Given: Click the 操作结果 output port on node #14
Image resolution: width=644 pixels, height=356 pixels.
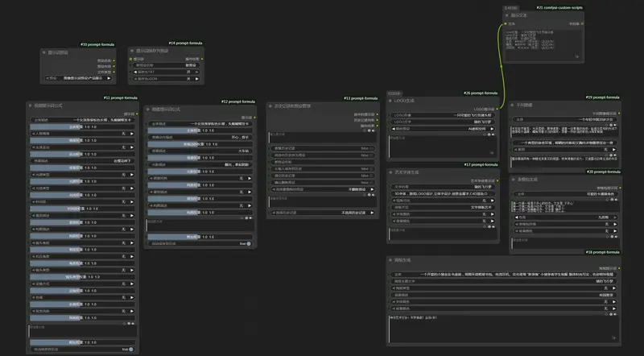Looking at the screenshot, I should point(202,59).
